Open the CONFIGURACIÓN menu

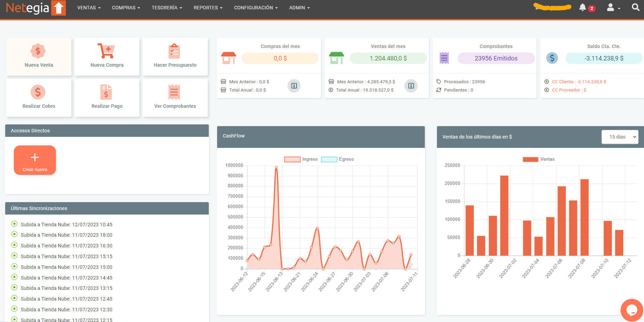pyautogui.click(x=256, y=8)
